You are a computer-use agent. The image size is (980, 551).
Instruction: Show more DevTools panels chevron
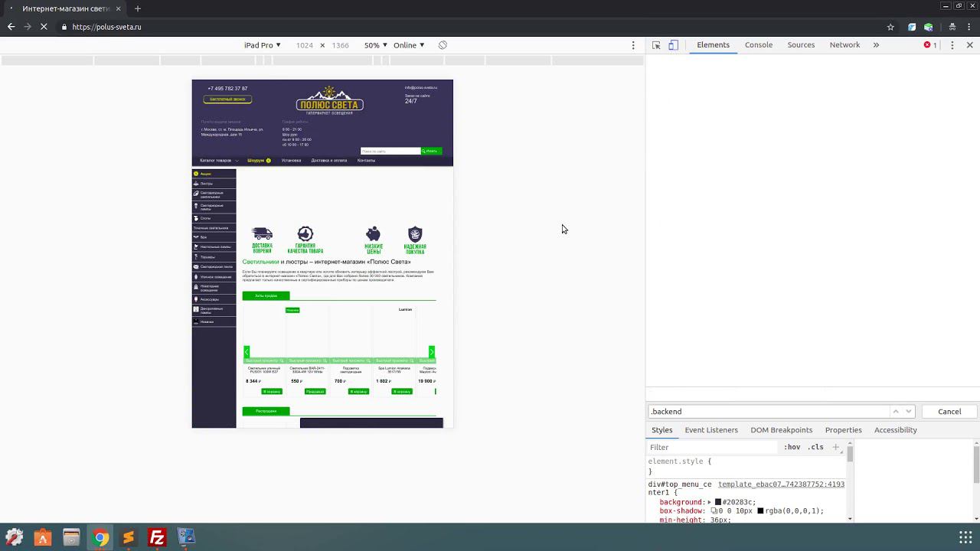coord(876,45)
